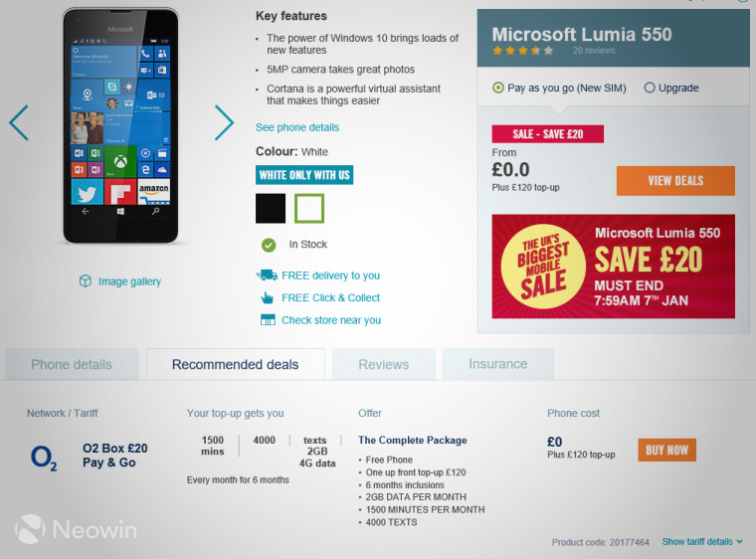Click the Buy Now button
This screenshot has height=559, width=756.
point(666,450)
